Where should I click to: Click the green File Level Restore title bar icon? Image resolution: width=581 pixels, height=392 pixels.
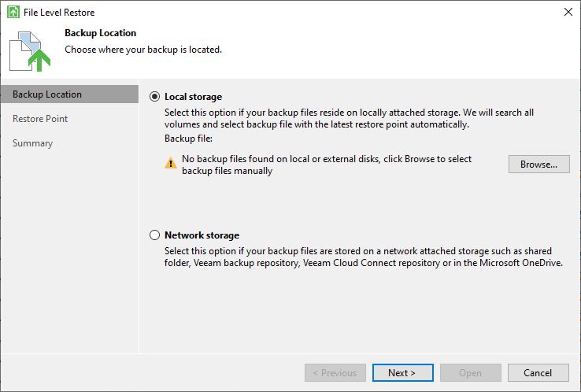[13, 12]
